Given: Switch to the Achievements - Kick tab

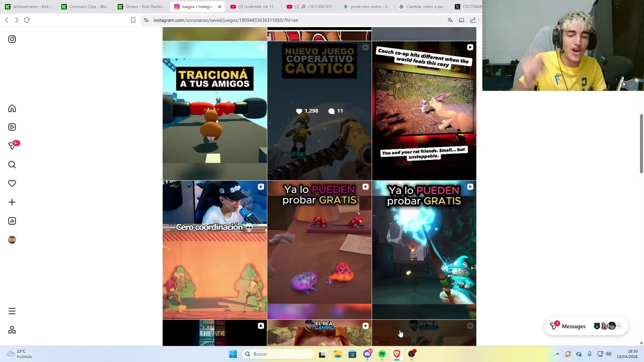Looking at the screenshot, I should click(x=28, y=7).
